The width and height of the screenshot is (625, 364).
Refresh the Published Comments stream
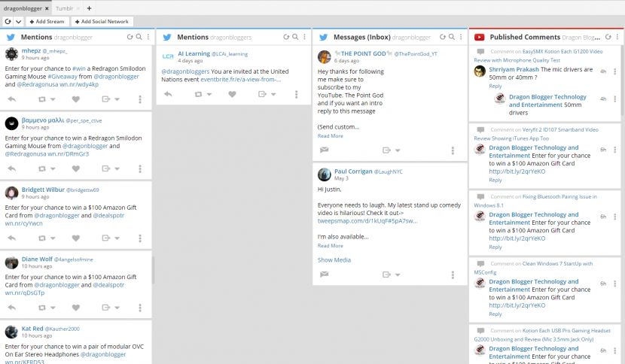click(x=608, y=37)
